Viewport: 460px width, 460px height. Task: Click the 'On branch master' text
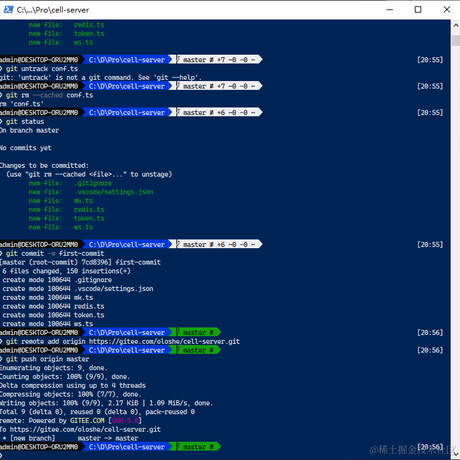[x=29, y=130]
